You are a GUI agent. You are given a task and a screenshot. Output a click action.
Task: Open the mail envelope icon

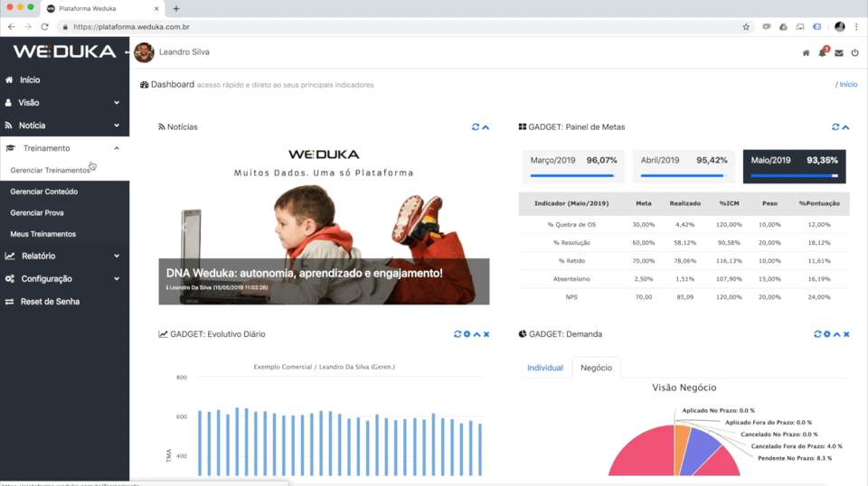point(839,53)
